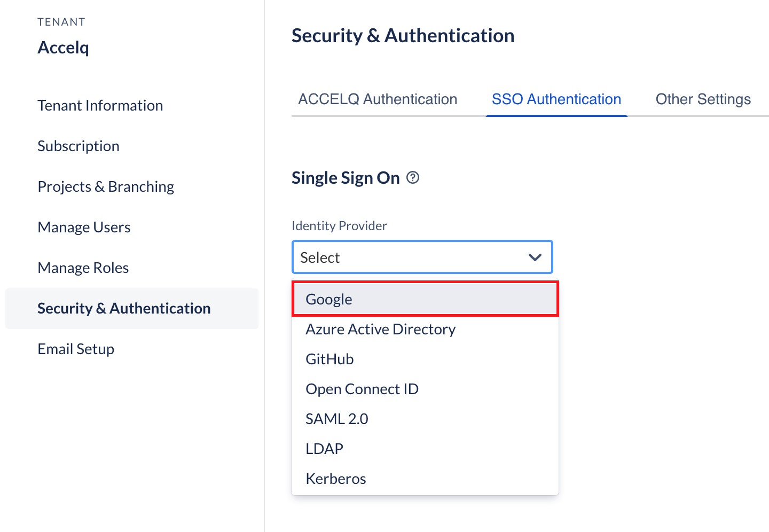This screenshot has width=769, height=532.
Task: Pick Kerberos identity provider
Action: pos(425,479)
